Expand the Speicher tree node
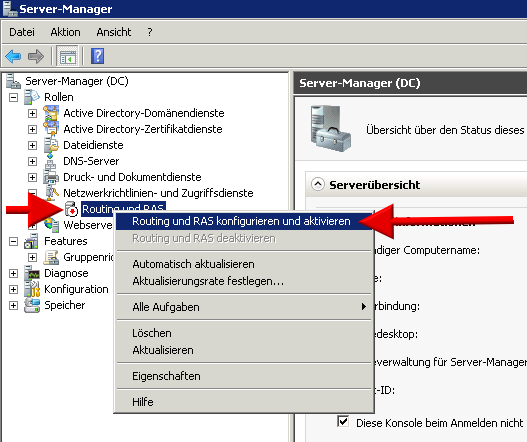 click(x=13, y=305)
